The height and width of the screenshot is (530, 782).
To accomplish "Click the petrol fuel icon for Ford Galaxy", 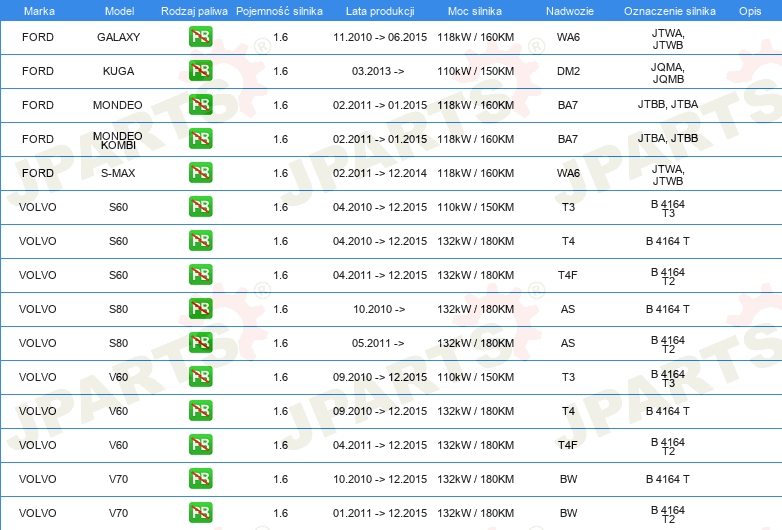I will point(200,38).
